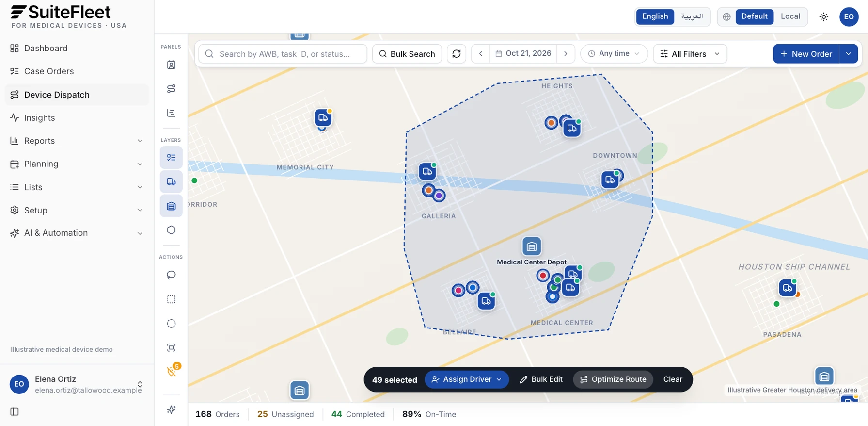Expand the AI & Automation section
The height and width of the screenshot is (426, 868).
77,233
